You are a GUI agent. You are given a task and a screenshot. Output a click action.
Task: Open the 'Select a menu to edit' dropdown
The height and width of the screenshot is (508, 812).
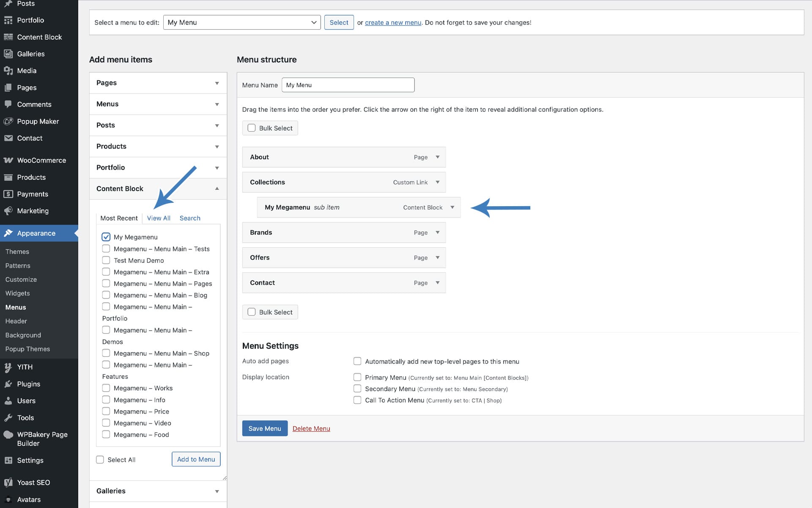(x=241, y=22)
